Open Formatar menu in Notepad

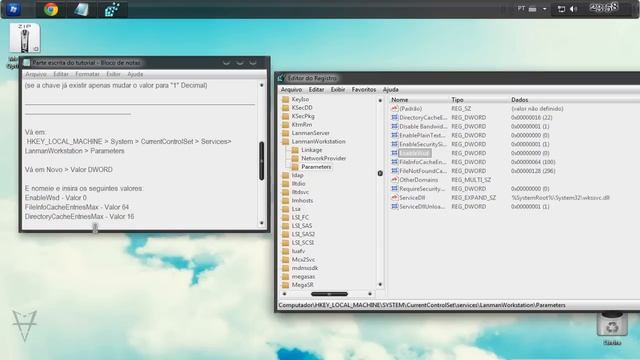pos(87,74)
